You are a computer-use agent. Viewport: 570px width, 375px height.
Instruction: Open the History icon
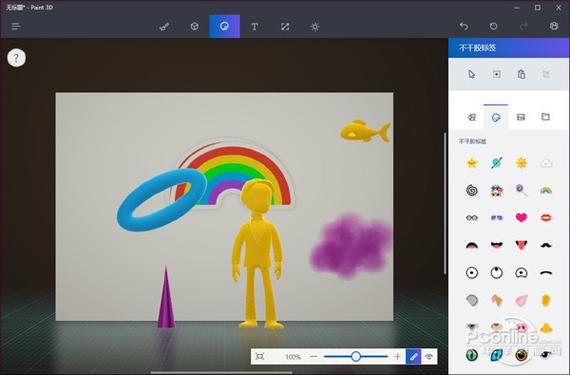click(x=493, y=26)
